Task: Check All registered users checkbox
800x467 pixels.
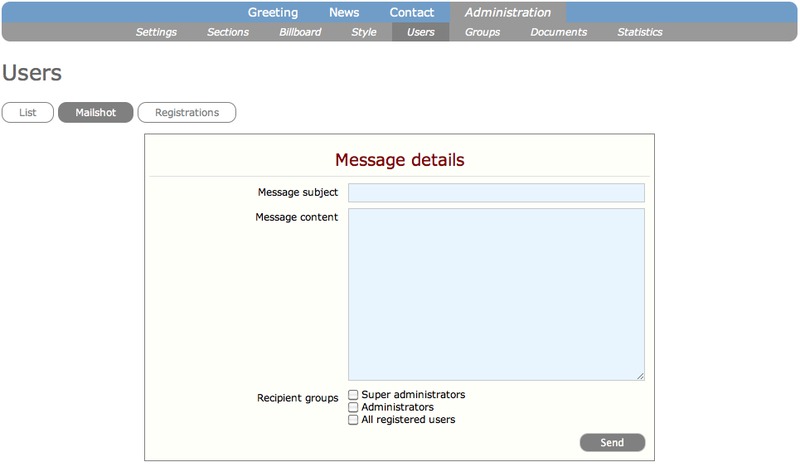Action: (353, 420)
